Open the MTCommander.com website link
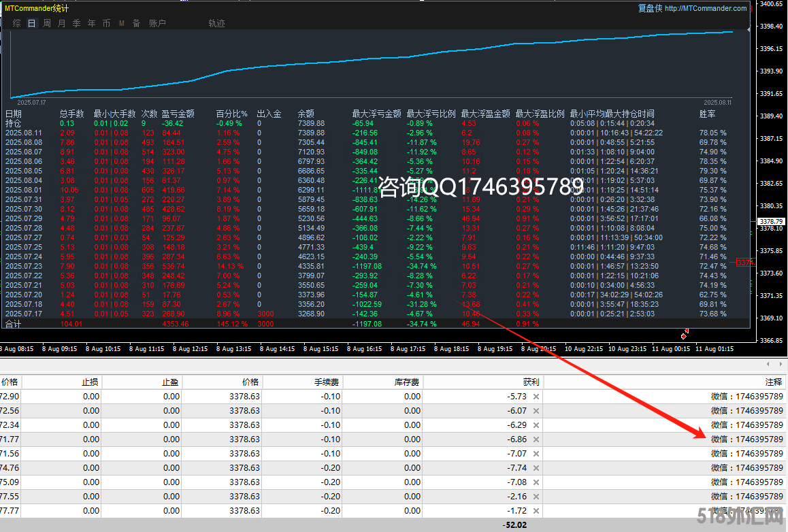Image resolution: width=788 pixels, height=532 pixels. 706,8
